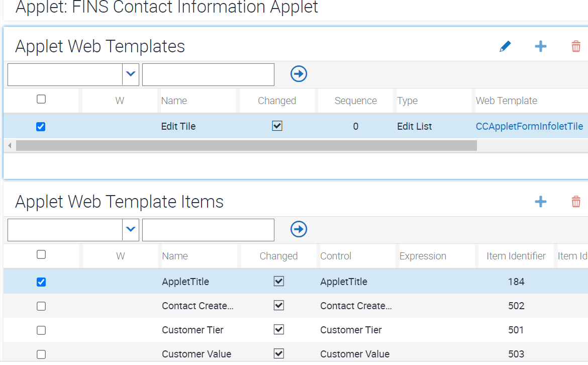The width and height of the screenshot is (588, 365).
Task: Add a new record with the plus icon in Applet Web Templates
Action: (541, 46)
